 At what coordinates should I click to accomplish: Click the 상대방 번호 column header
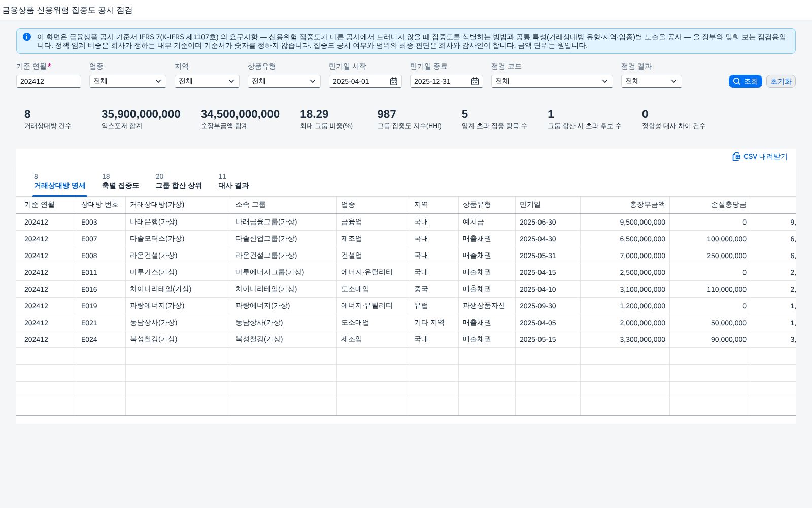[101, 205]
